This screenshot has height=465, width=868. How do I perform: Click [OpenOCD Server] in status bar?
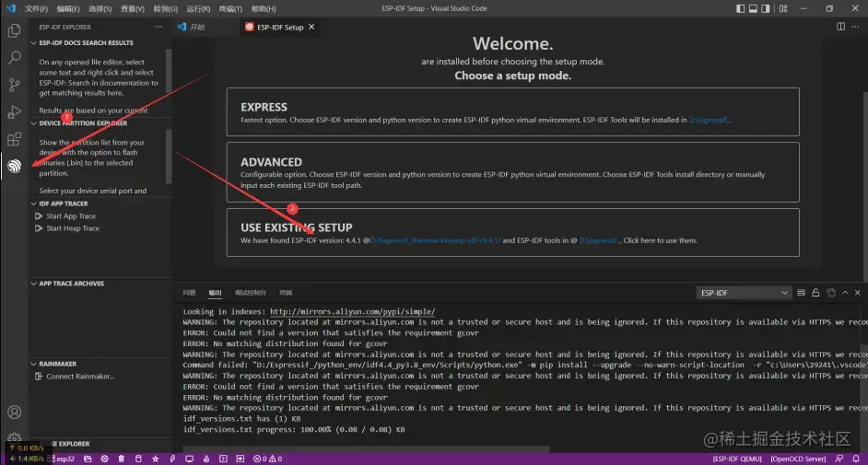tap(798, 459)
